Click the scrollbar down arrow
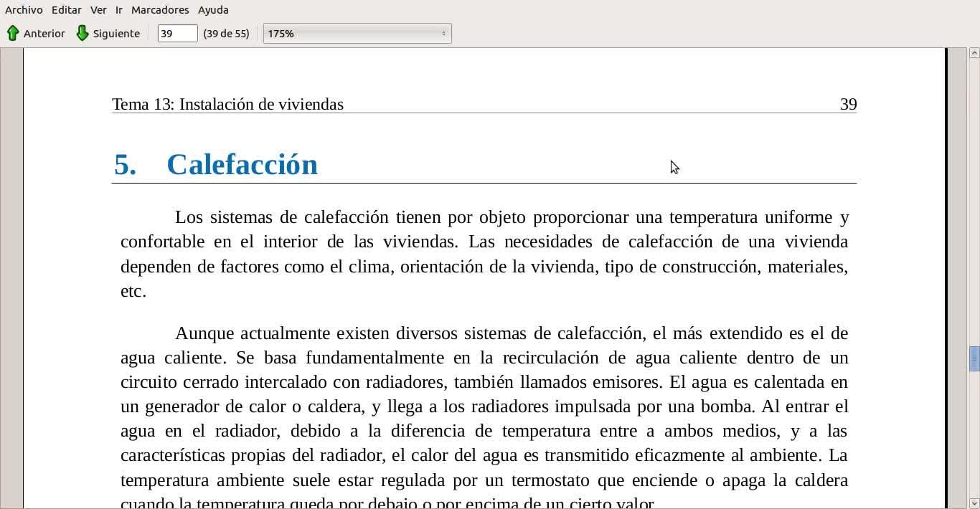This screenshot has height=509, width=980. click(x=974, y=503)
